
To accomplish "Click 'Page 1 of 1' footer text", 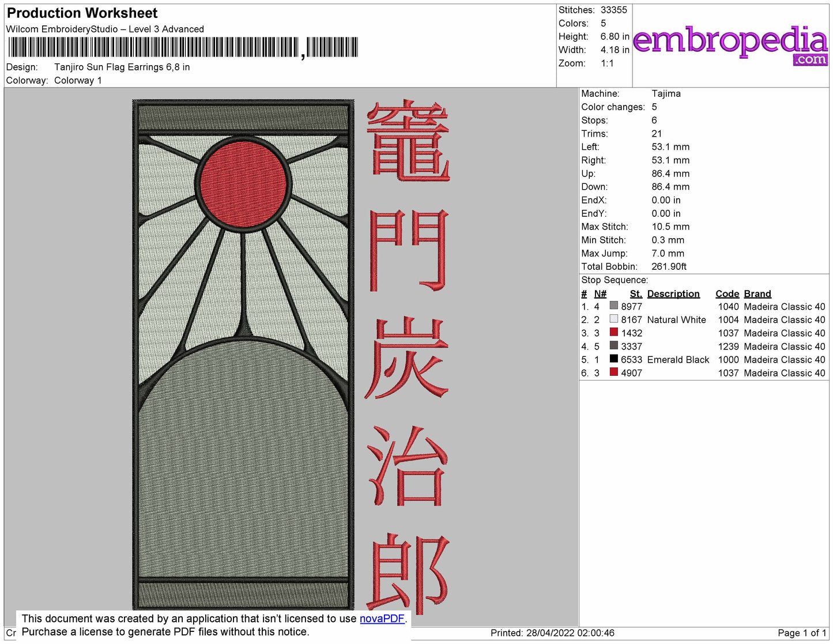I will 802,632.
